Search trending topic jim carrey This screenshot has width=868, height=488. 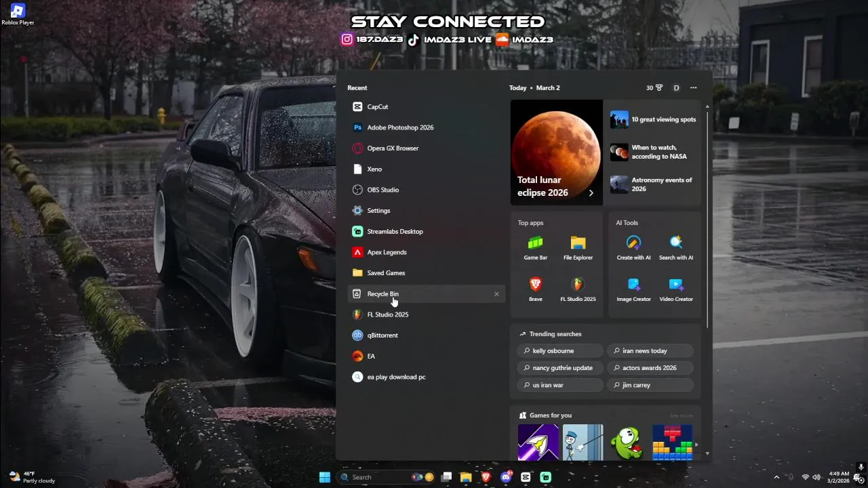pos(650,385)
